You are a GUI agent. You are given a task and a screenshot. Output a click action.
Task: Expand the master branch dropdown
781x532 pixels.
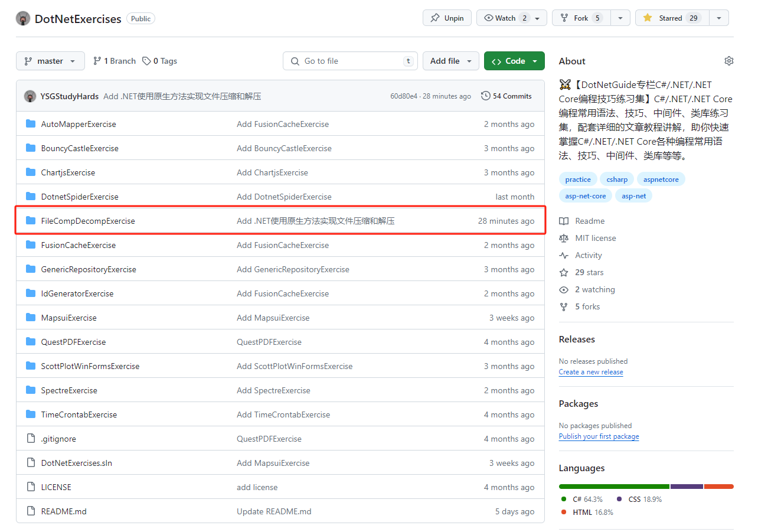click(50, 61)
